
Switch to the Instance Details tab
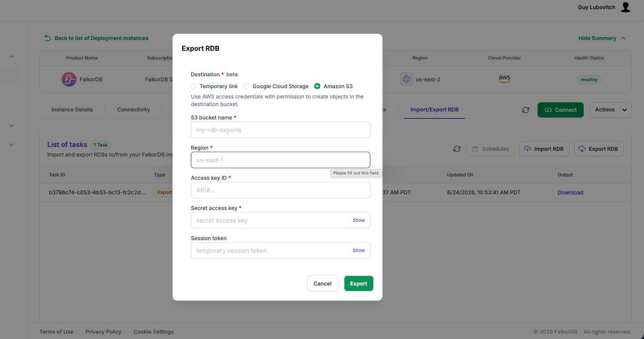[72, 110]
